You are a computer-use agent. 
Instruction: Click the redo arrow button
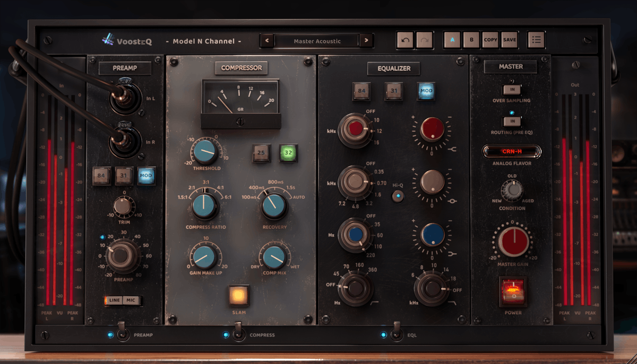point(424,40)
